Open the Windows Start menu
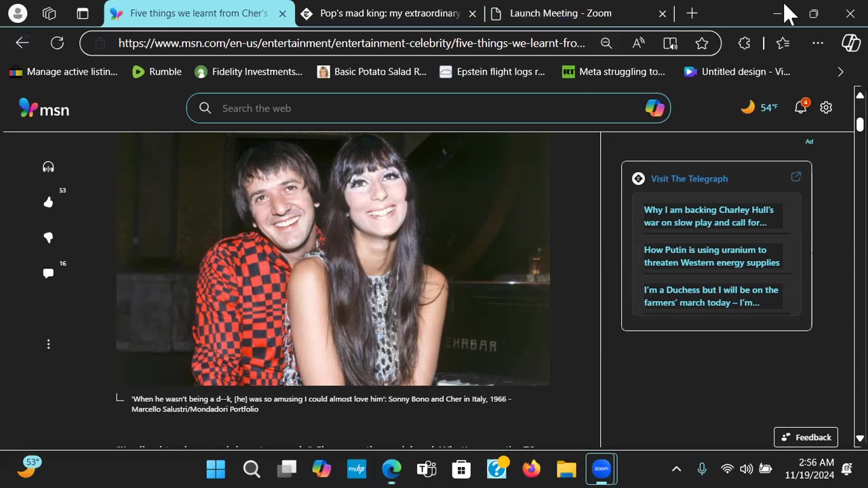The height and width of the screenshot is (488, 868). 216,469
